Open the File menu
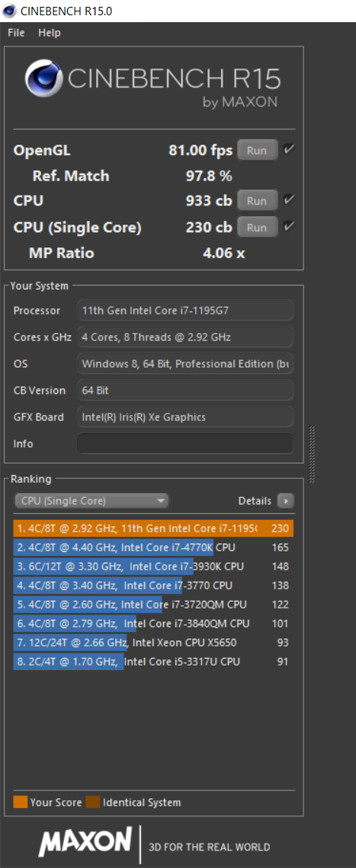 [16, 33]
